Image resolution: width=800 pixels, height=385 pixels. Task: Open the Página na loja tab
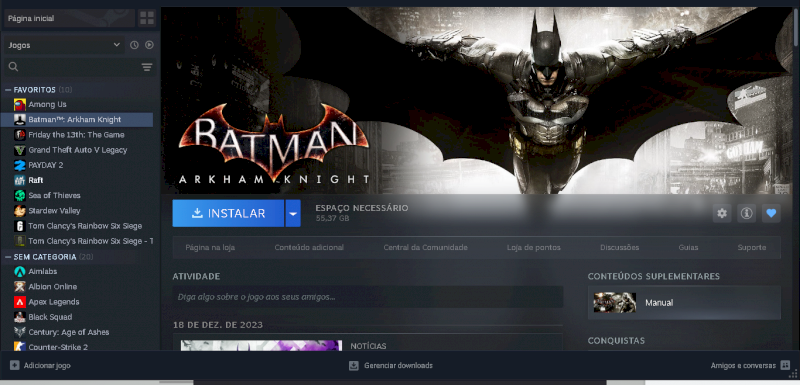pyautogui.click(x=210, y=247)
